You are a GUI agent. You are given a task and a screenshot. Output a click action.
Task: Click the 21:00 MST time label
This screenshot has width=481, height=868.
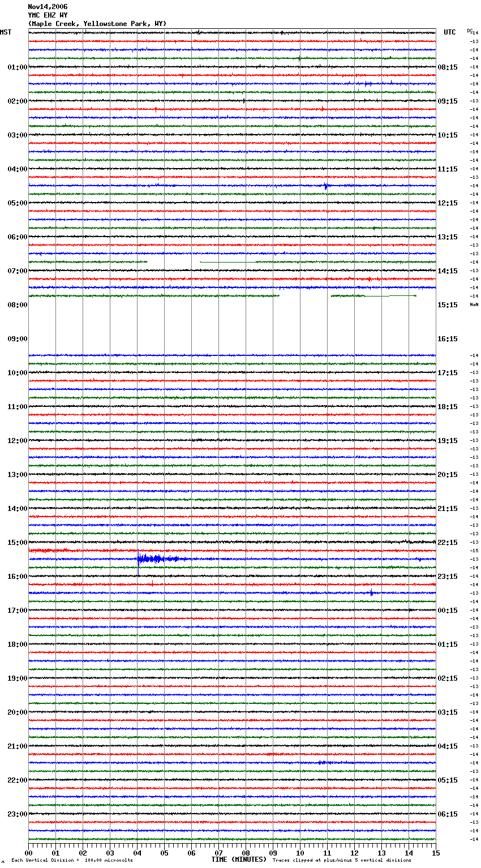(x=18, y=746)
